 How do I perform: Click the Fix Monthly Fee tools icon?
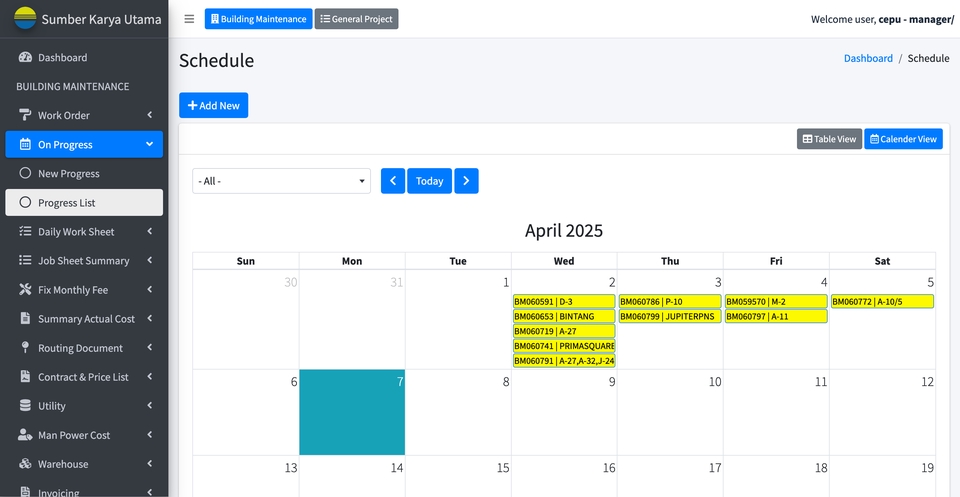(25, 290)
